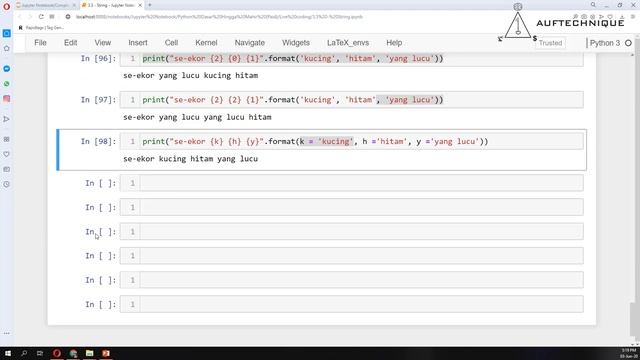640x360 pixels.
Task: Click the Trusted notebook button
Action: click(550, 43)
